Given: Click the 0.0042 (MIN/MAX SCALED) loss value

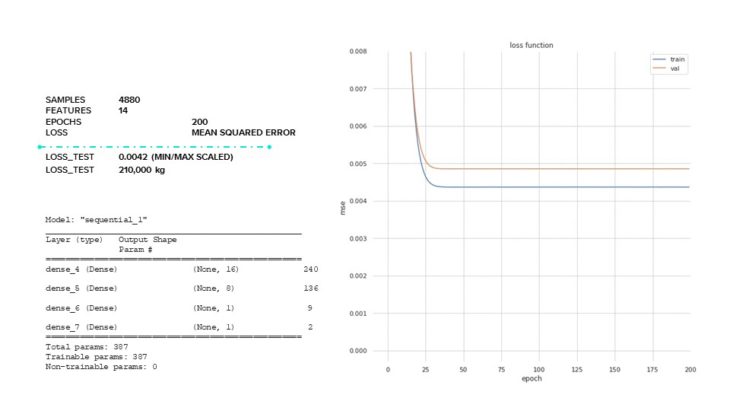Looking at the screenshot, I should point(175,157).
